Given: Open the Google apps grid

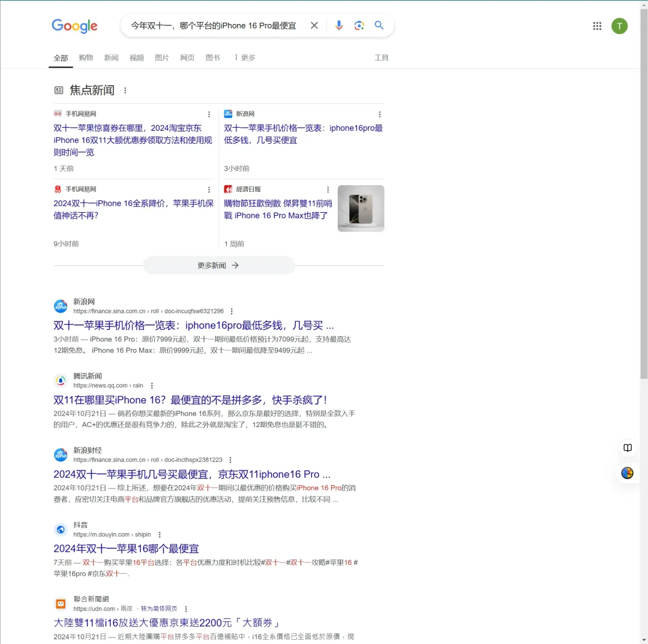Looking at the screenshot, I should click(x=597, y=26).
